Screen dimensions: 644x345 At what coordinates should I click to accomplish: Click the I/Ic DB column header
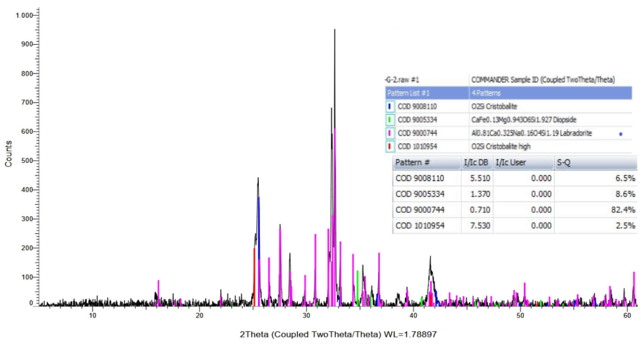point(476,163)
